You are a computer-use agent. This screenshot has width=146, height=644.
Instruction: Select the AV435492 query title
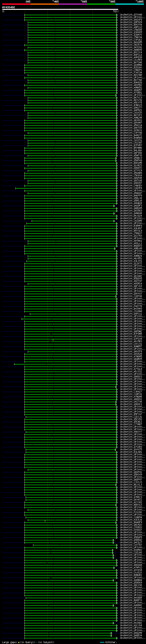coord(8,8)
